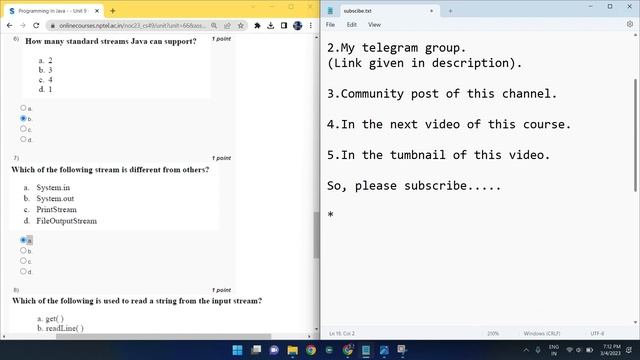Image resolution: width=640 pixels, height=360 pixels.
Task: Open Chrome three-dot menu
Action: [x=311, y=25]
